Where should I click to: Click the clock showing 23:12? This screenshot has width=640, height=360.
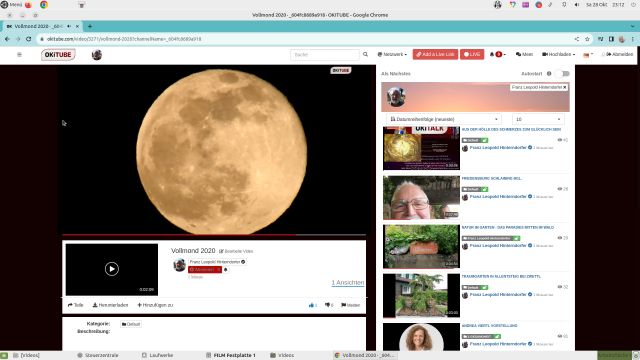pyautogui.click(x=618, y=5)
